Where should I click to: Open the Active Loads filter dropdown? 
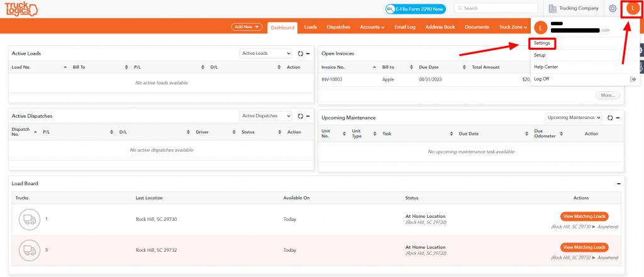point(266,54)
